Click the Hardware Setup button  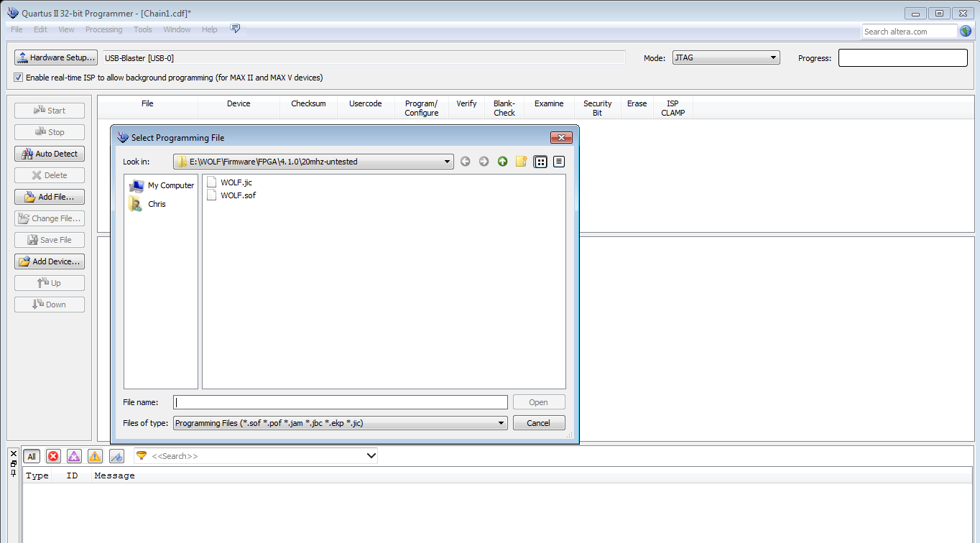tap(56, 57)
